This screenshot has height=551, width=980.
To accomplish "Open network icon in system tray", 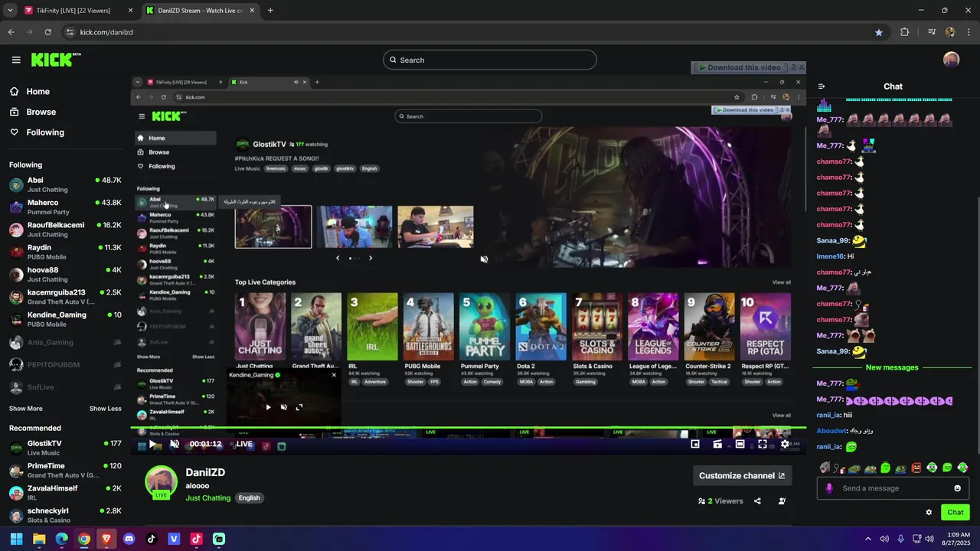I will pos(917,539).
